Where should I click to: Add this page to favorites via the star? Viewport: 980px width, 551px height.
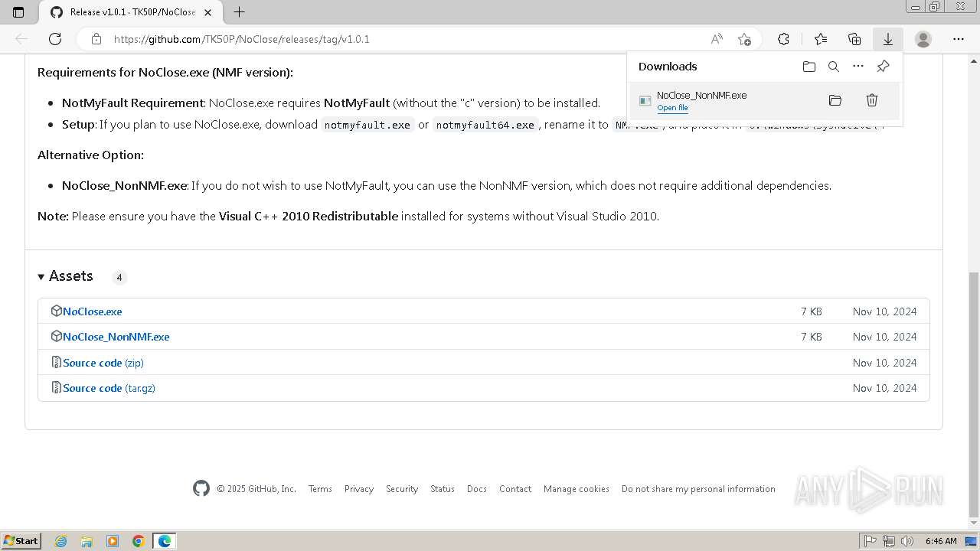tap(744, 39)
